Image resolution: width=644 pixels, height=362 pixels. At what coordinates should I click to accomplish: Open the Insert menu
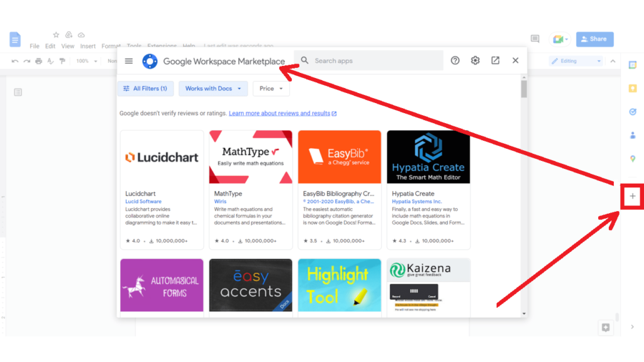tap(88, 46)
